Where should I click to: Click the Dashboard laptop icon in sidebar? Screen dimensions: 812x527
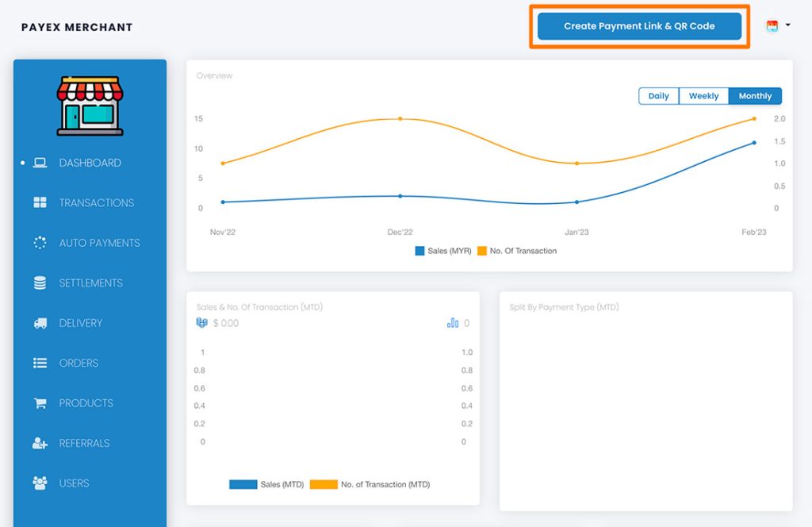pos(40,163)
